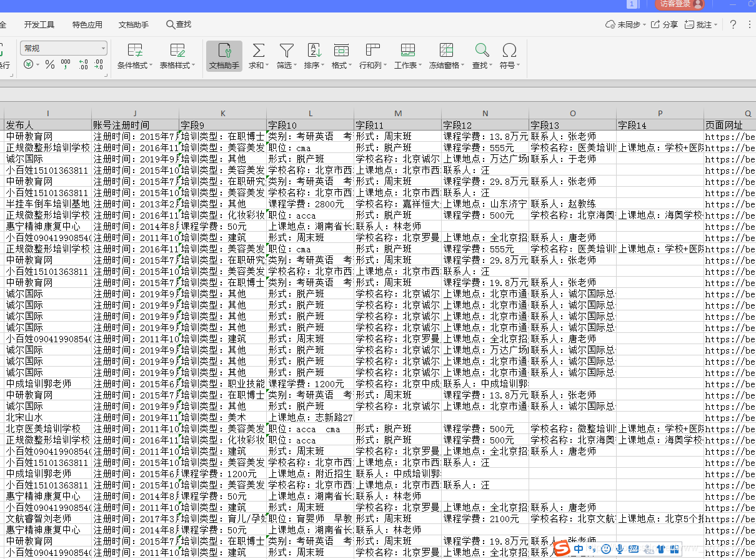Click the 符号 omega symbol icon
This screenshot has height=559, width=756.
click(509, 51)
